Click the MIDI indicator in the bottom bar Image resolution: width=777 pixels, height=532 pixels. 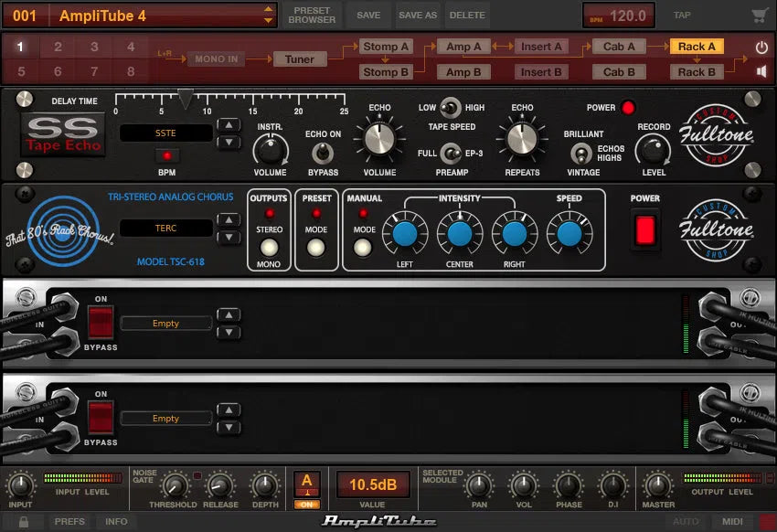pyautogui.click(x=733, y=522)
